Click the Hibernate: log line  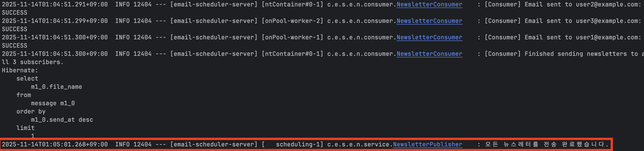20,70
